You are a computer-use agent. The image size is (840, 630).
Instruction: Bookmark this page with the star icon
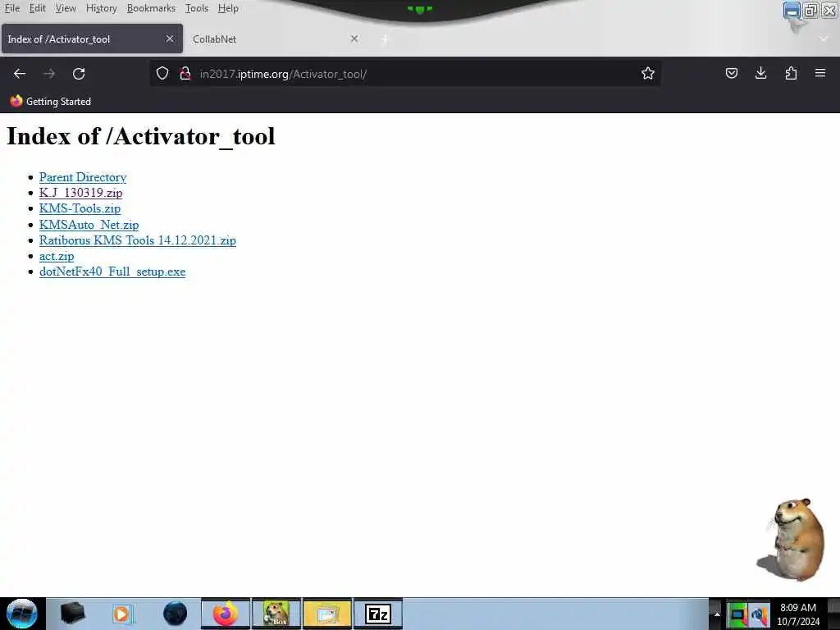pyautogui.click(x=648, y=74)
